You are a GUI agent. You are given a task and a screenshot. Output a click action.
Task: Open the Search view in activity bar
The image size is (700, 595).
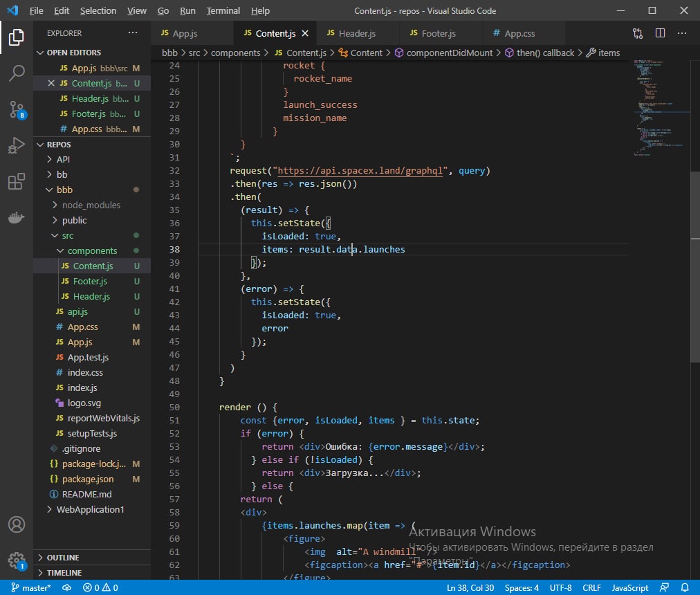point(17,73)
